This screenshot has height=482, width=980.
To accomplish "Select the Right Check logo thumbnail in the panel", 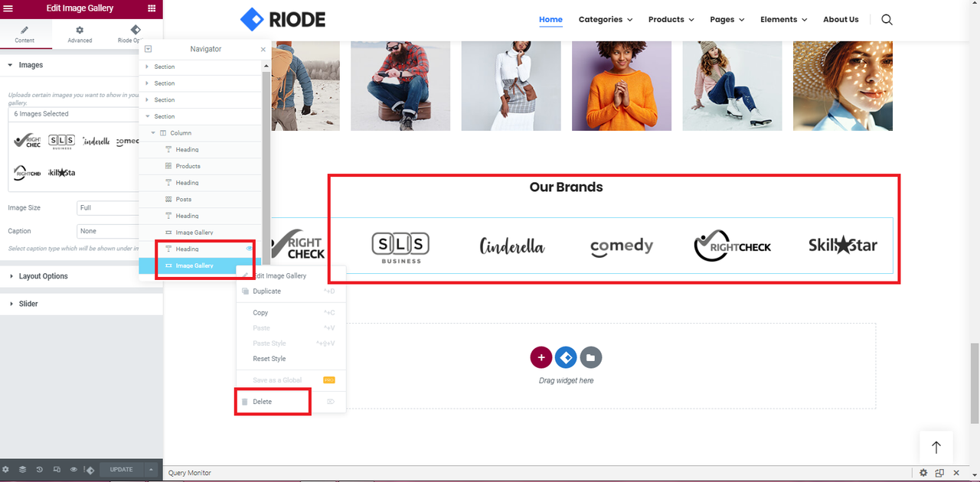I will coord(28,141).
